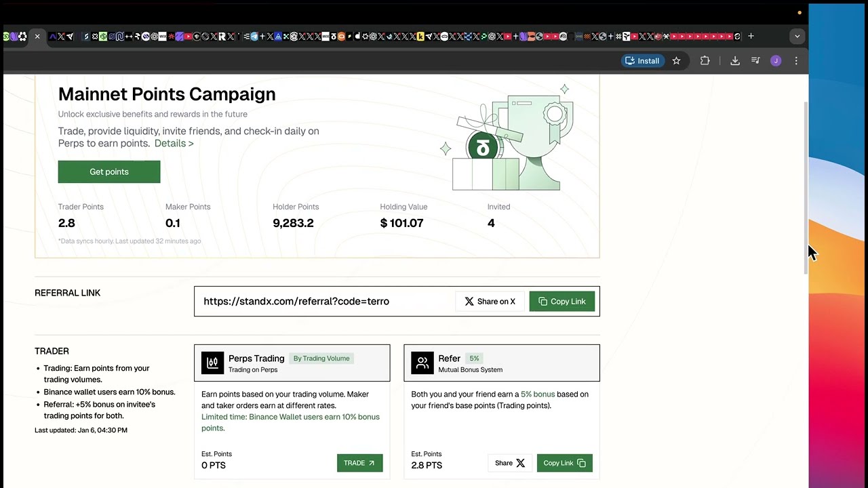
Task: Click the data syncs hourly note
Action: click(130, 241)
